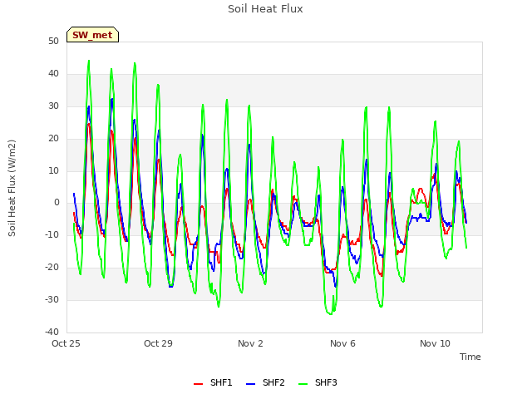Click the SW_met annotation label
The width and height of the screenshot is (532, 399).
pos(92,35)
